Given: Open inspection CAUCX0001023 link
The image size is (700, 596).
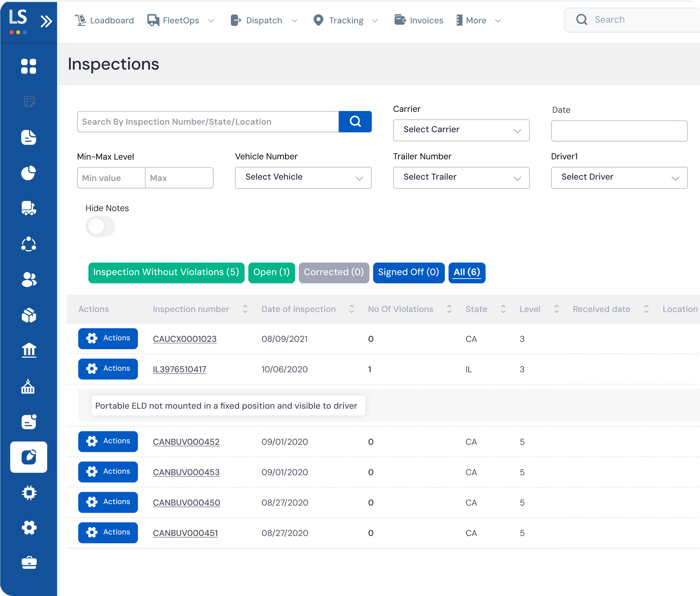Looking at the screenshot, I should click(184, 339).
